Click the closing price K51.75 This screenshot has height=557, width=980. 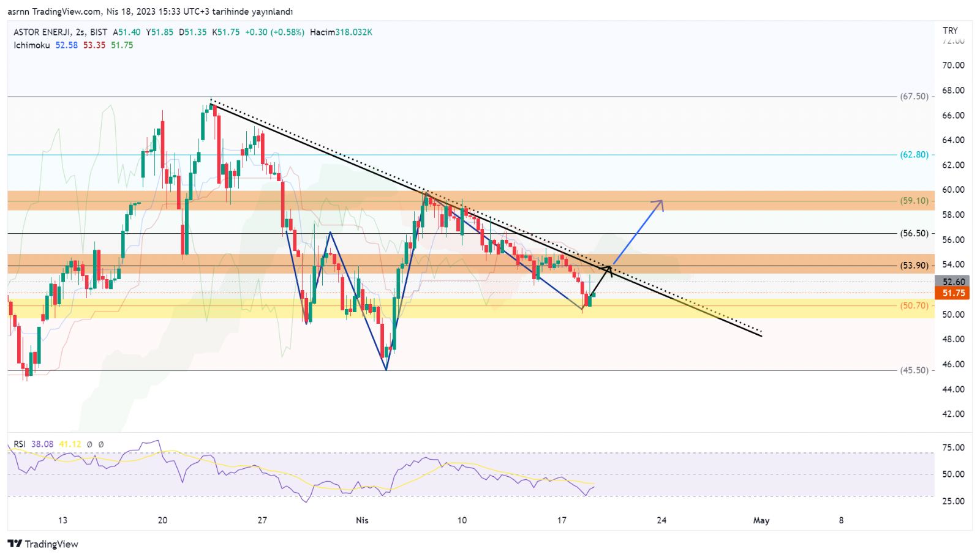(x=226, y=32)
